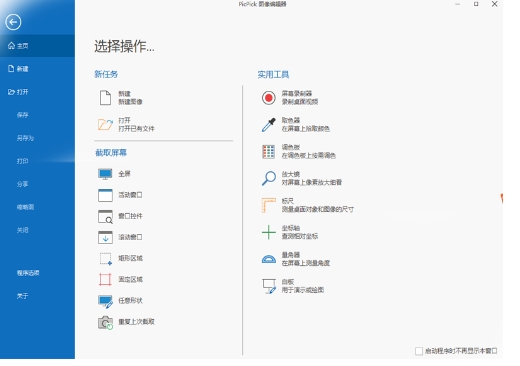
Task: Tick 启动程序时不再显示本窗口 checkbox
Action: pyautogui.click(x=419, y=351)
